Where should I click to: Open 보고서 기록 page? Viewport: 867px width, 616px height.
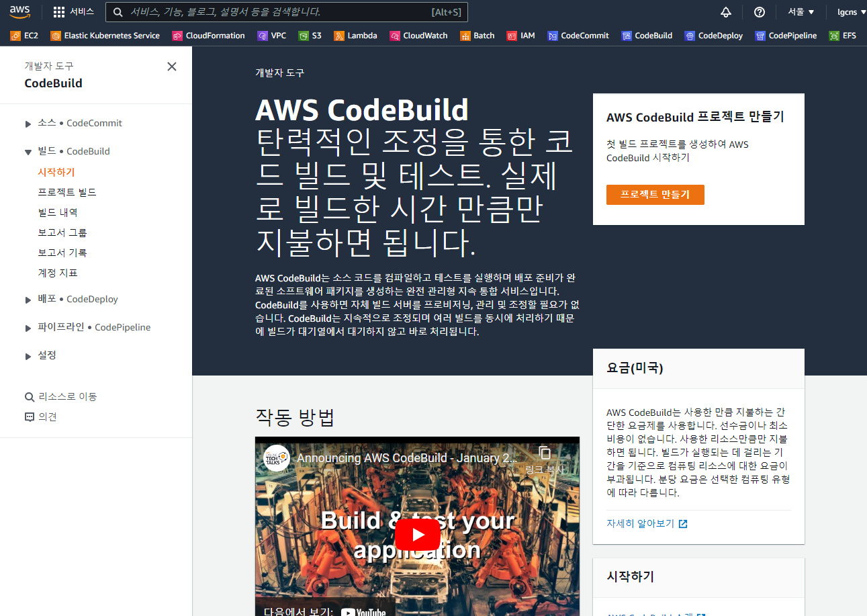[62, 253]
